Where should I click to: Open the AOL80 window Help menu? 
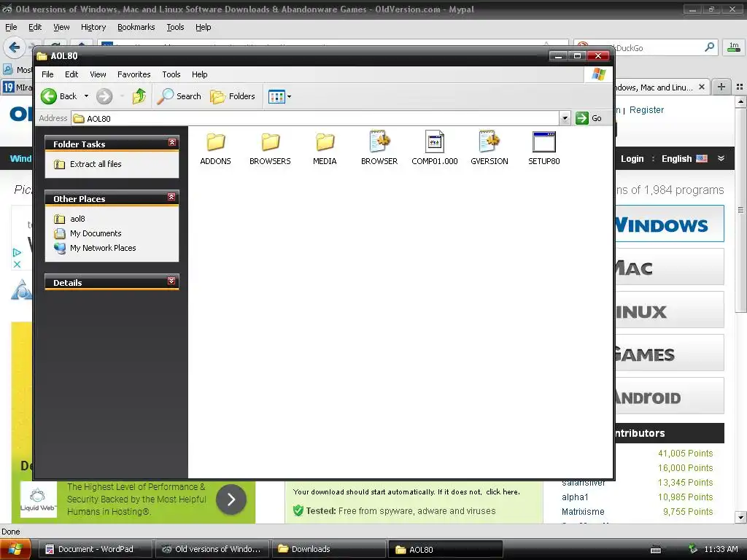click(200, 74)
